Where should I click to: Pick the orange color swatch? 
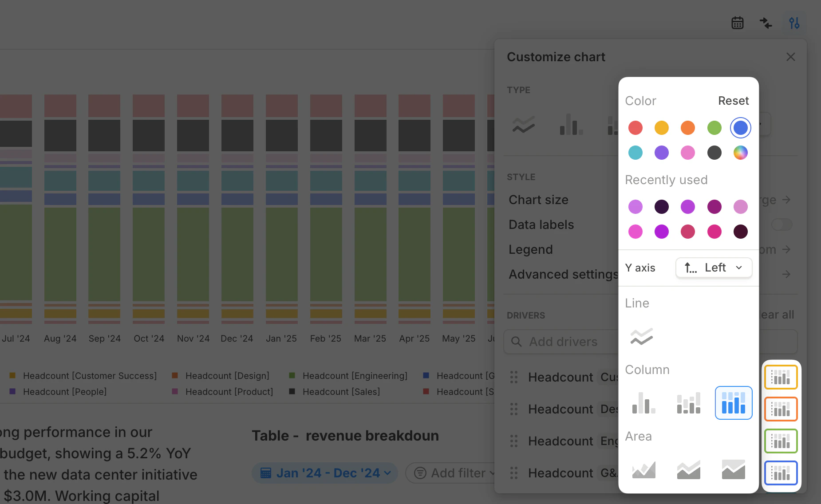[x=688, y=128]
